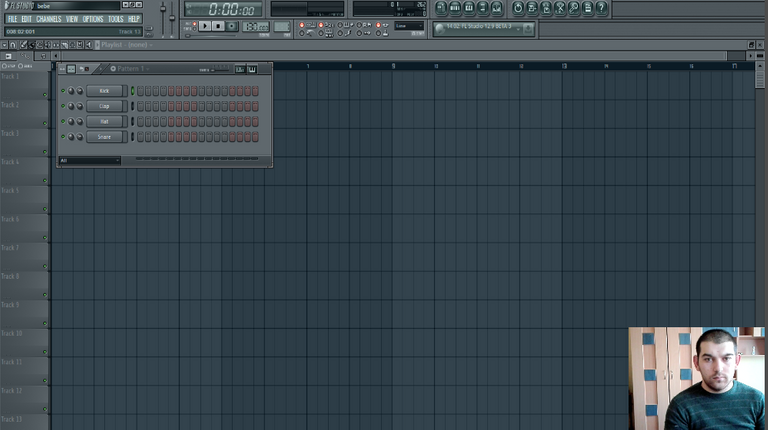Viewport: 768px width, 430px height.
Task: Open the playlist window shortcut icon
Action: [x=441, y=8]
